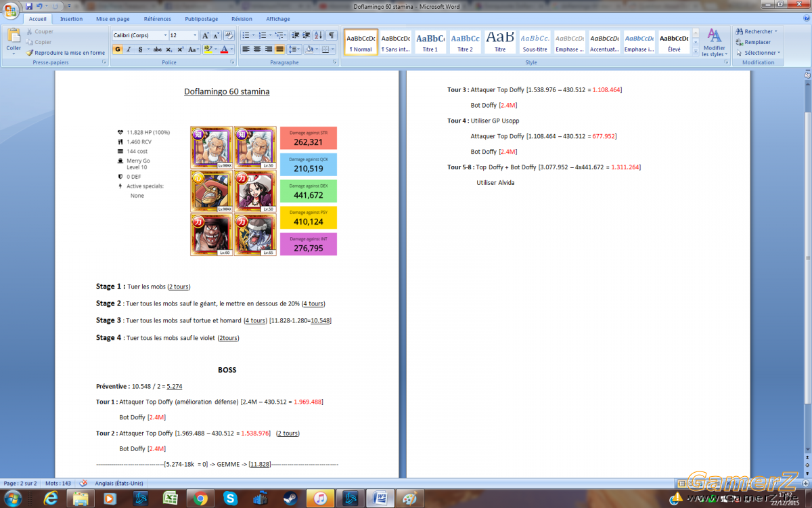Save the document from Quick Access toolbar

click(x=29, y=6)
